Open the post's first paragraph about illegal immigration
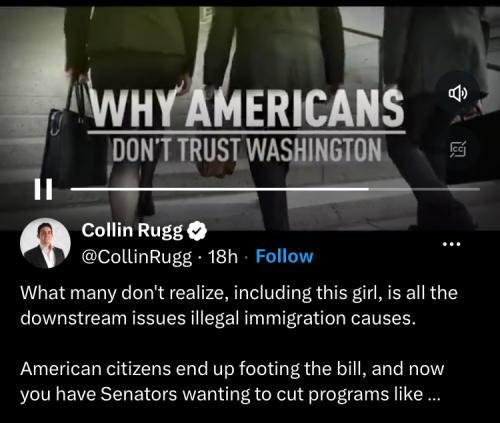500x423 pixels. (239, 306)
